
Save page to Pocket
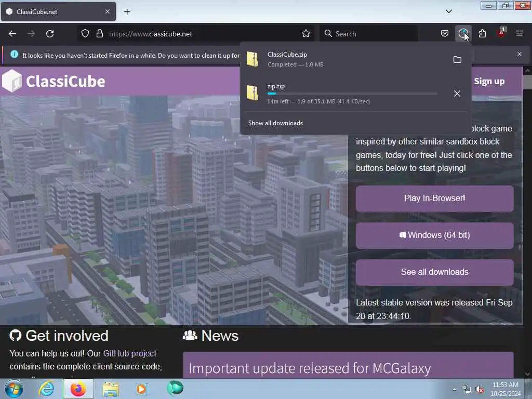[445, 34]
